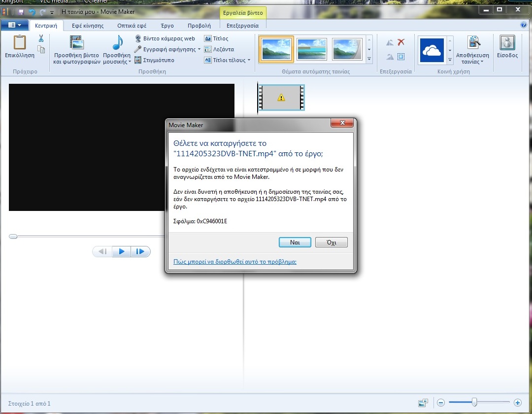This screenshot has width=532, height=414.
Task: Select the third AutoMovie theme thumbnail
Action: tap(347, 49)
